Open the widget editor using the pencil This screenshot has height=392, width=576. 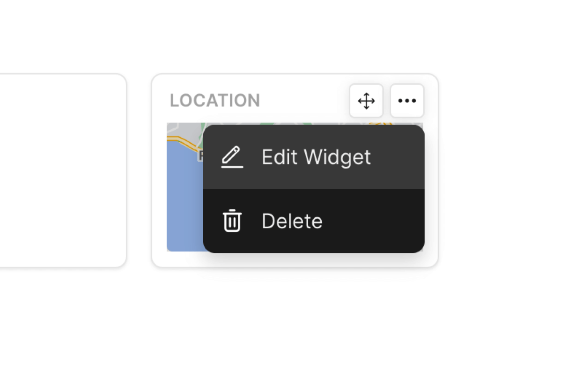click(x=232, y=157)
